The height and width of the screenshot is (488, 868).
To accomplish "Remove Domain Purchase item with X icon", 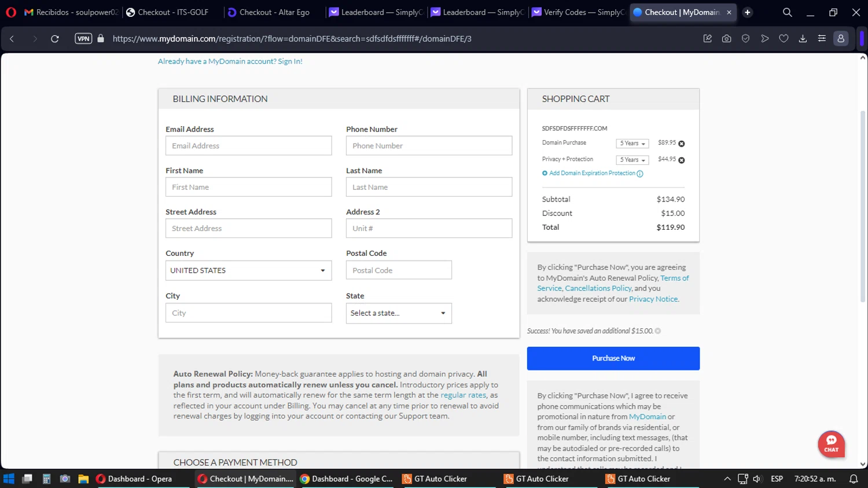I will pos(682,144).
